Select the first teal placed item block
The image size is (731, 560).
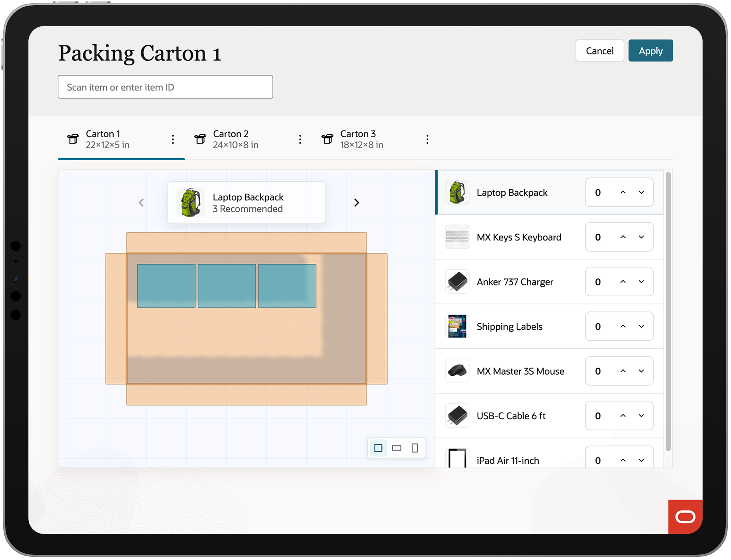click(166, 286)
